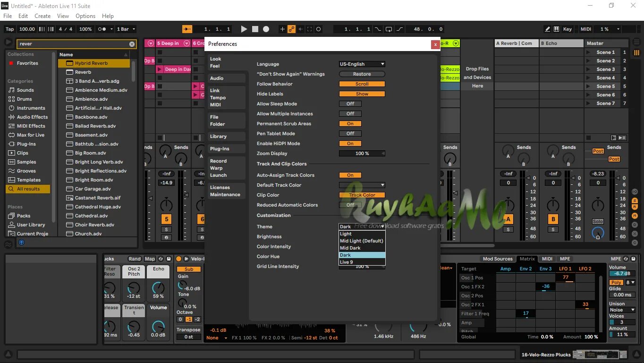
Task: Open the Theme dropdown showing Dark
Action: (362, 227)
